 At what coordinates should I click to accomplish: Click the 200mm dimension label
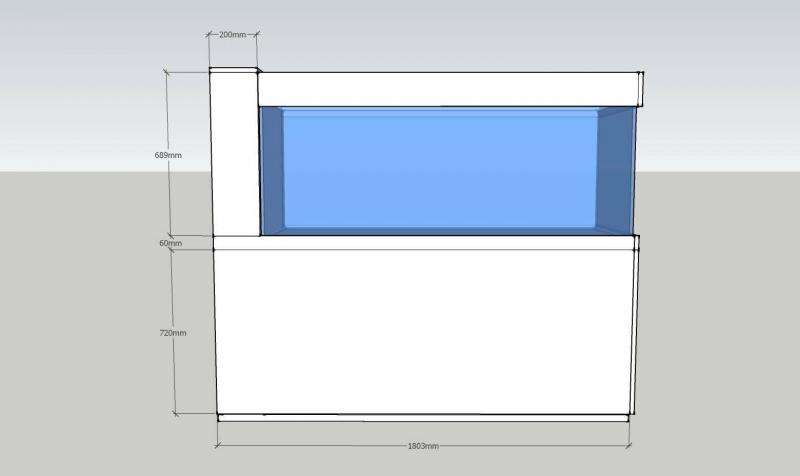[x=232, y=35]
